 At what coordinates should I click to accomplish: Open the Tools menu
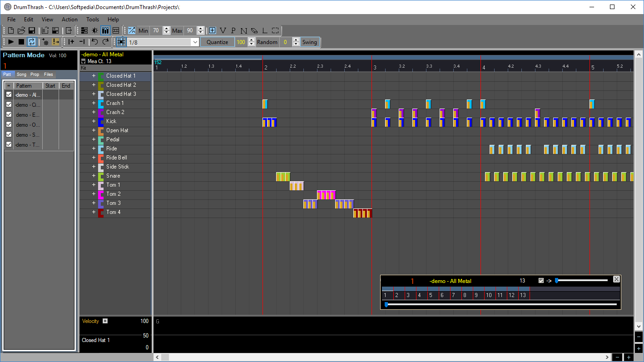tap(93, 20)
